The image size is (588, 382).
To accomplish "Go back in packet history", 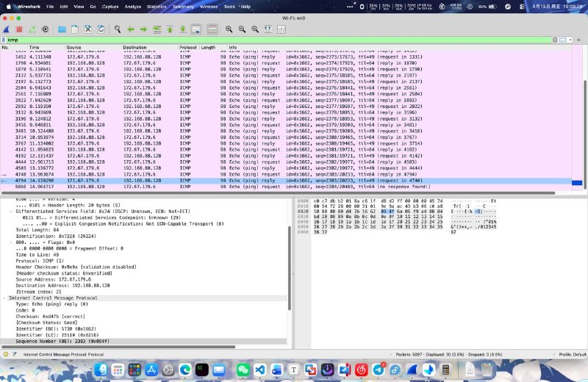I will pos(131,29).
